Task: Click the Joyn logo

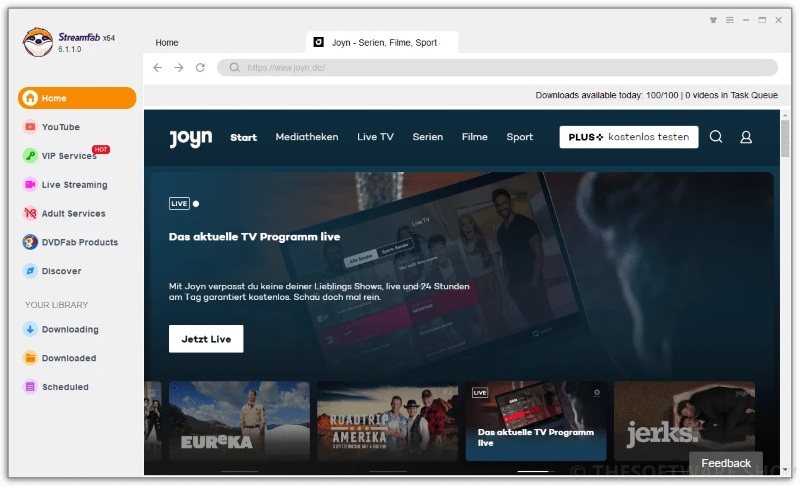Action: [x=191, y=138]
